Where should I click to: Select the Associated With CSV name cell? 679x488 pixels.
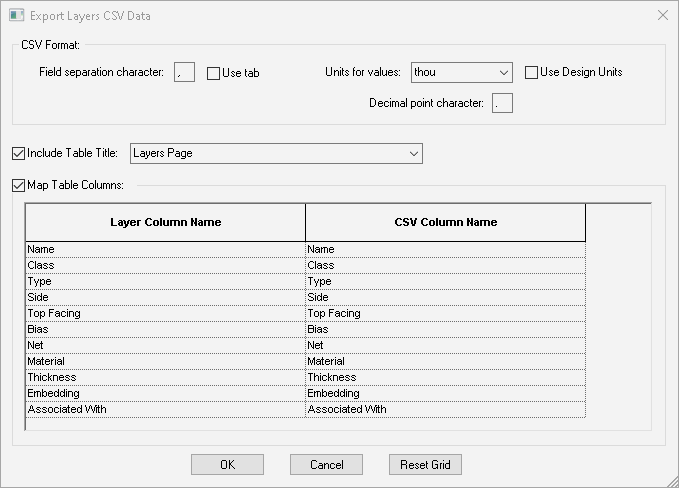pos(445,409)
